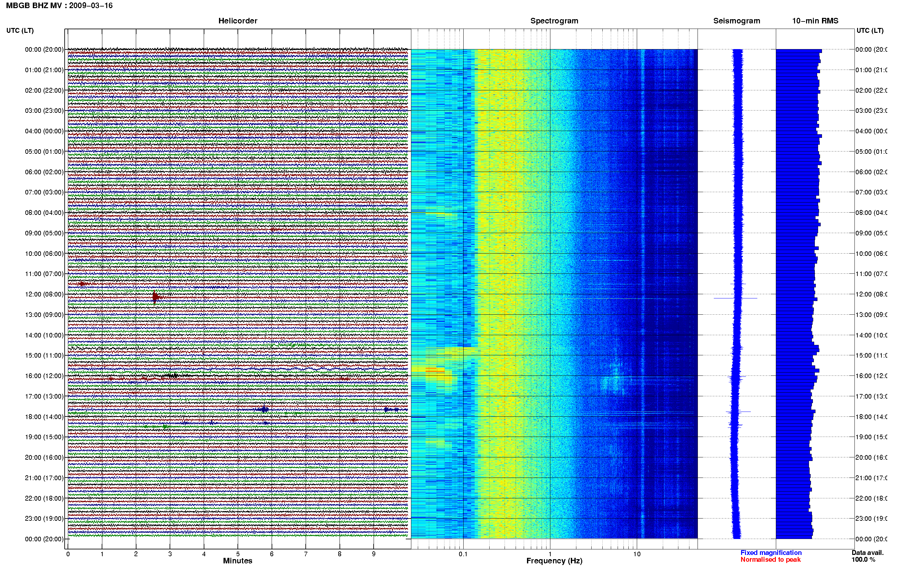Click the '10-min RMS' panel heading

(x=815, y=21)
